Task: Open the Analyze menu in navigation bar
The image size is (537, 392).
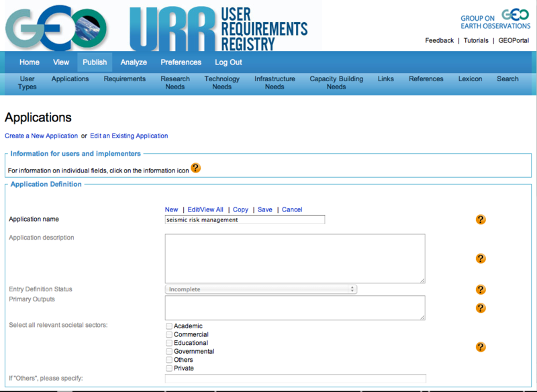Action: coord(134,62)
